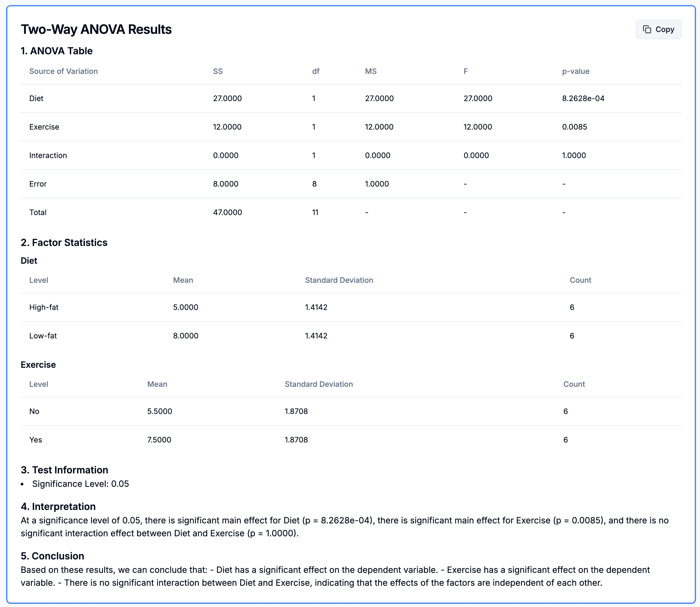Select the Total row label
The height and width of the screenshot is (607, 700).
coord(38,212)
